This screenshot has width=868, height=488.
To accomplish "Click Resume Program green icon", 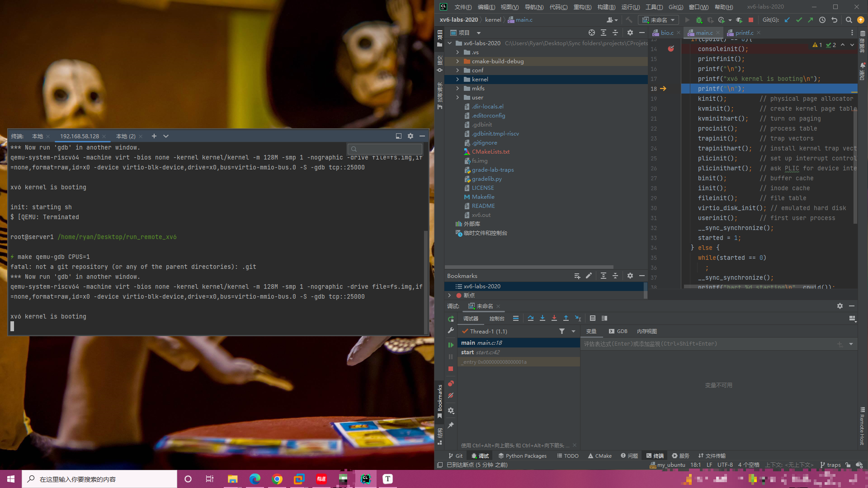I will [451, 345].
